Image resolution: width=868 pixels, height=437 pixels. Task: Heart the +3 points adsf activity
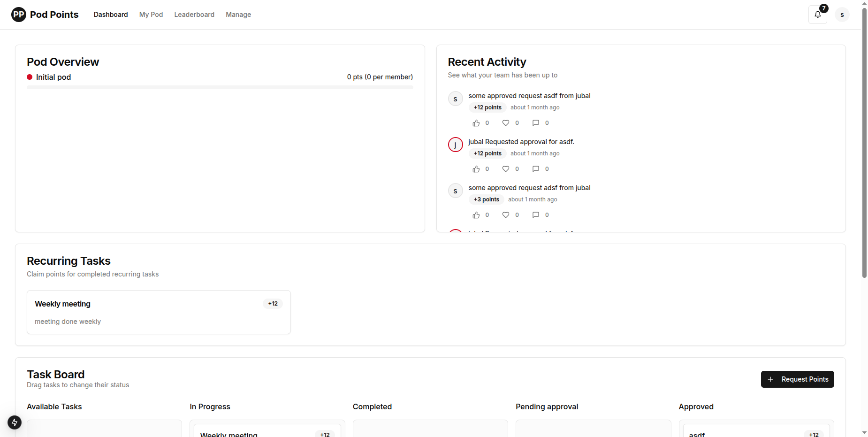point(506,215)
